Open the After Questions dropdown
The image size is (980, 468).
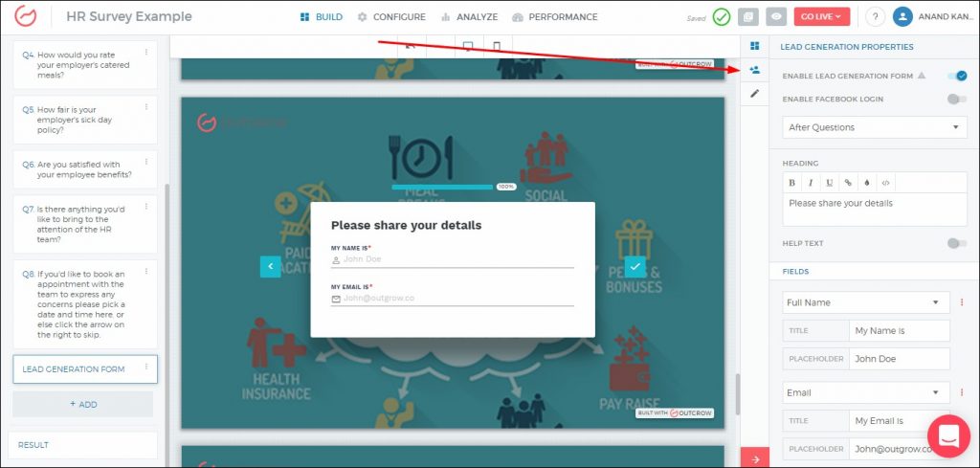pyautogui.click(x=874, y=127)
